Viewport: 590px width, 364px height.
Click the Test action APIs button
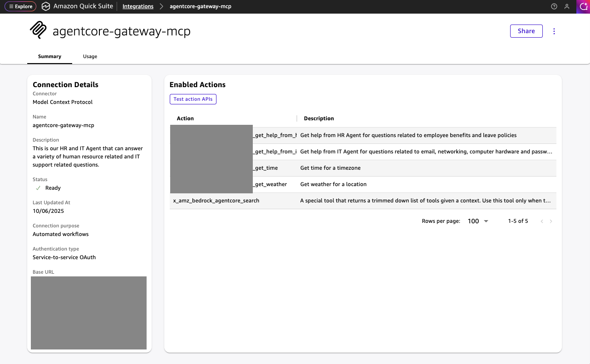[193, 99]
